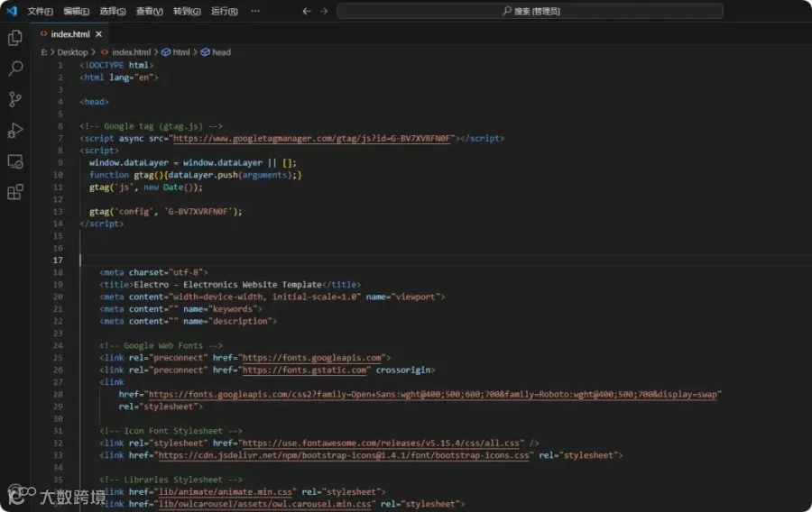The image size is (812, 512).
Task: Click the name="viewport" attribute
Action: (403, 297)
